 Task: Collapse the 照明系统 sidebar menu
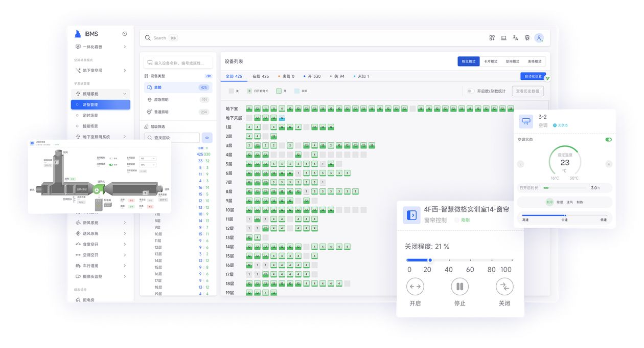125,94
